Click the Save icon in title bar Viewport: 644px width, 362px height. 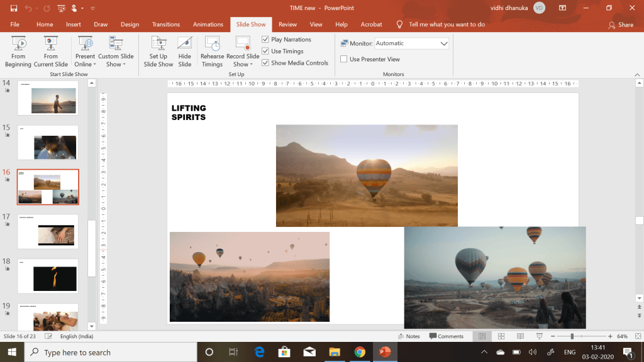point(14,8)
